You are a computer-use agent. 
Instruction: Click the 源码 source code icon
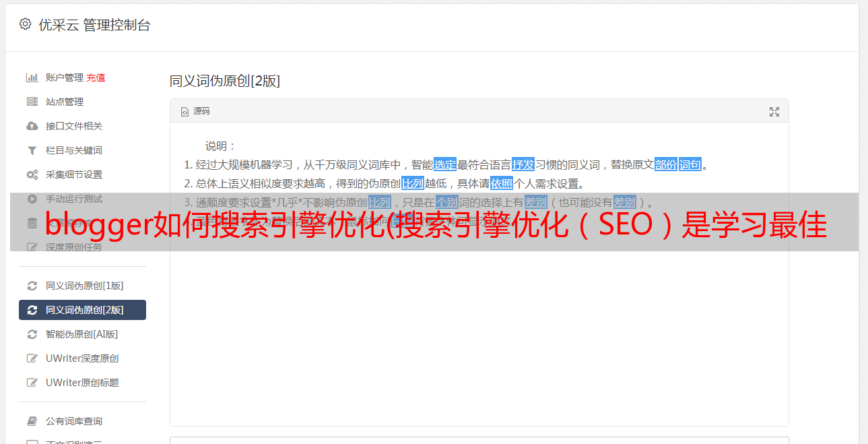[185, 112]
